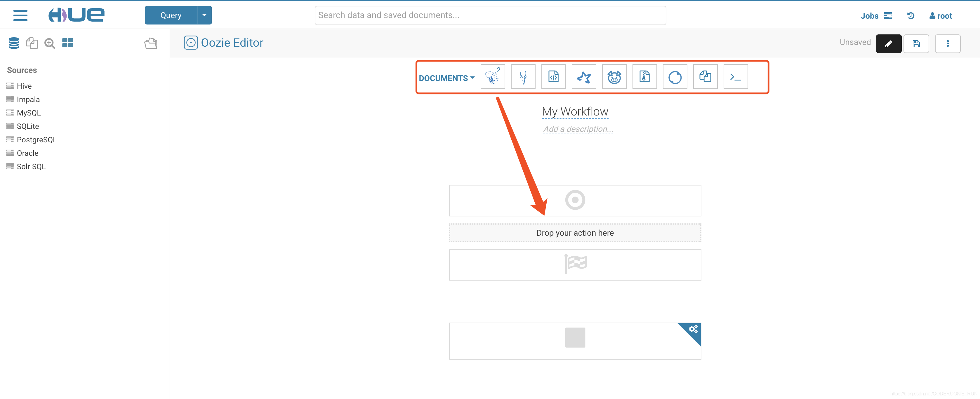Select the Spark star action icon
Image resolution: width=980 pixels, height=399 pixels.
tap(583, 77)
